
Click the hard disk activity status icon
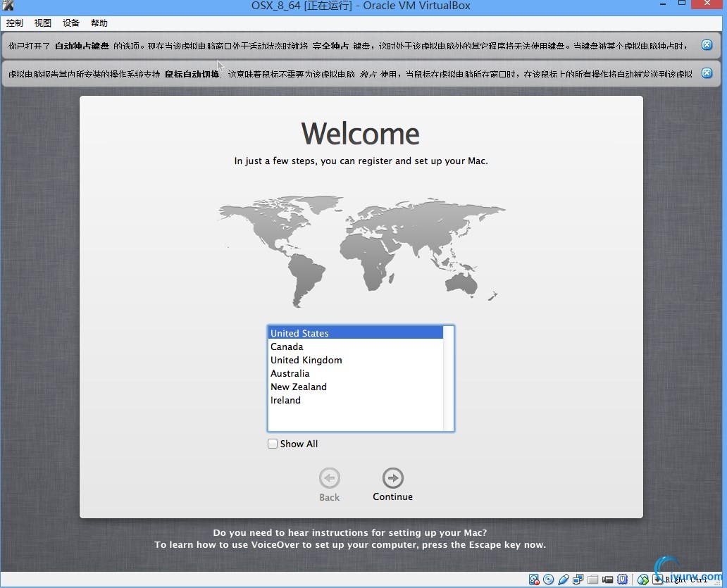pyautogui.click(x=534, y=579)
